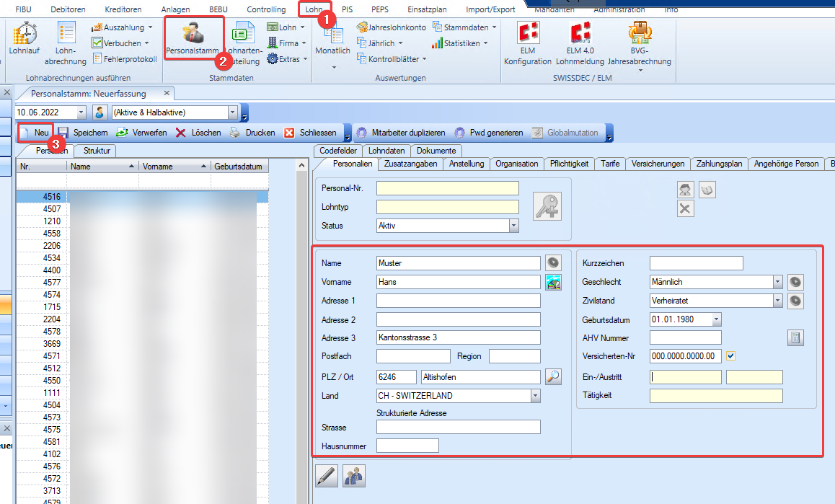The width and height of the screenshot is (835, 504).
Task: Open the Status dropdown
Action: pos(513,226)
